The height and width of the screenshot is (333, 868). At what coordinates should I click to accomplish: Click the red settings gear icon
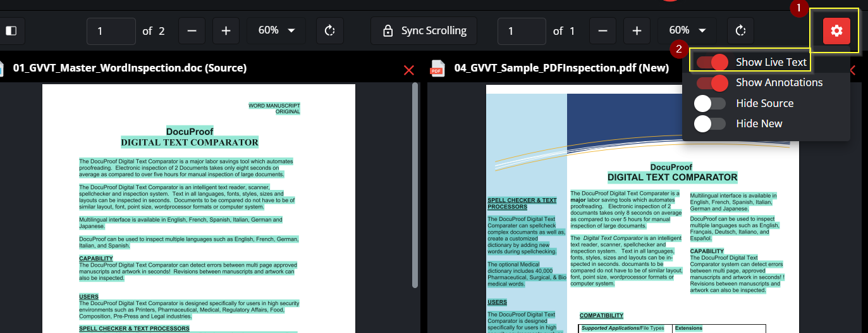tap(836, 31)
